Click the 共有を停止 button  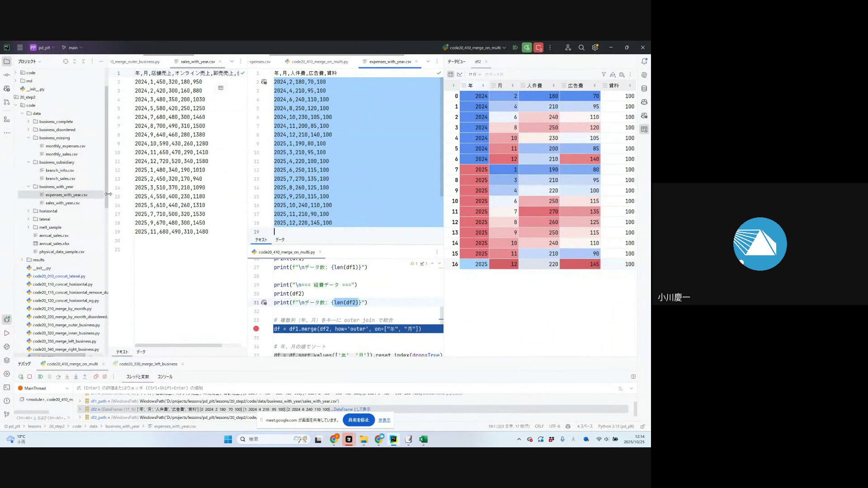[x=359, y=420]
